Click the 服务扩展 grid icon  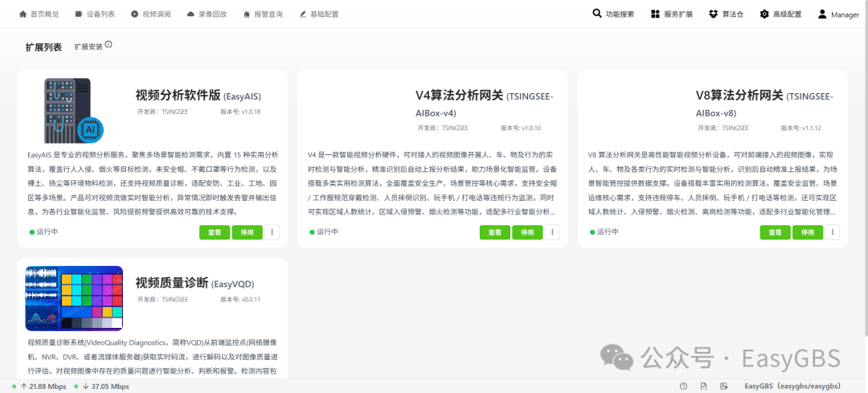coord(656,14)
